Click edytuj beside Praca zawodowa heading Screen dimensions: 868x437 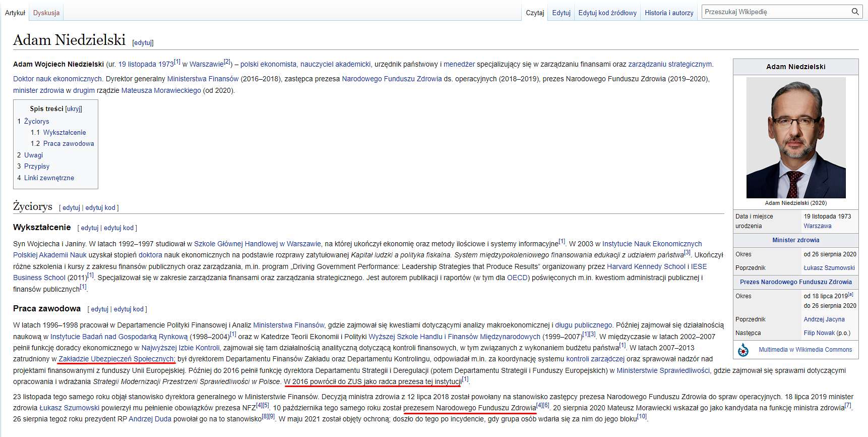pyautogui.click(x=99, y=309)
